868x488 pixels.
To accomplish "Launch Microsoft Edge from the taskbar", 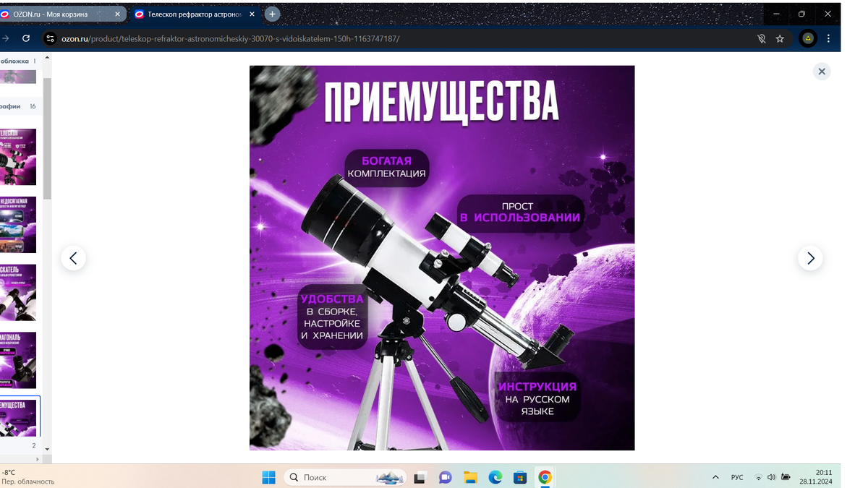I will pyautogui.click(x=495, y=477).
